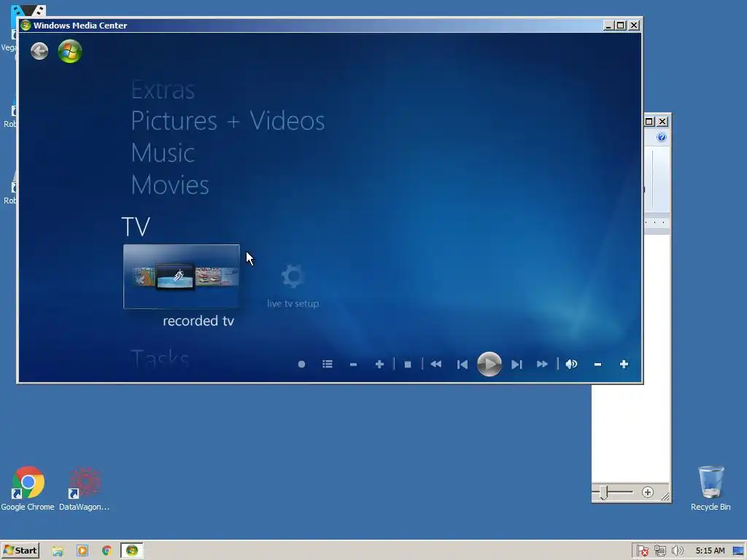
Task: Click the Skip forward button
Action: (x=516, y=365)
